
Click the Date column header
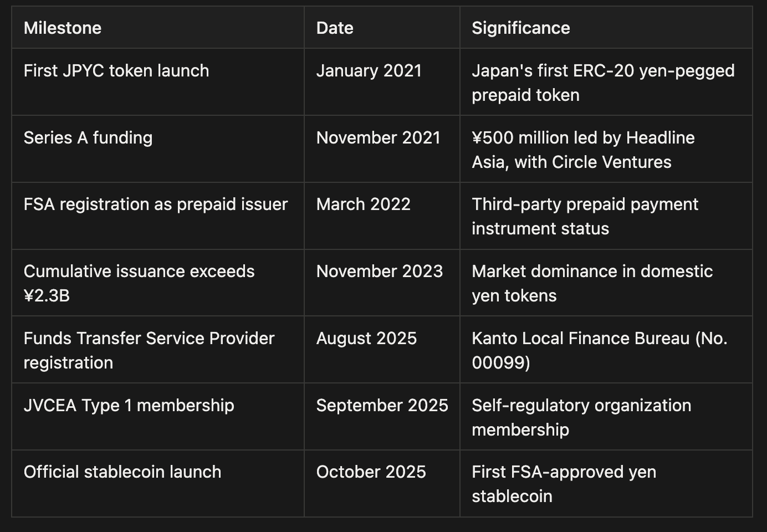coord(335,28)
